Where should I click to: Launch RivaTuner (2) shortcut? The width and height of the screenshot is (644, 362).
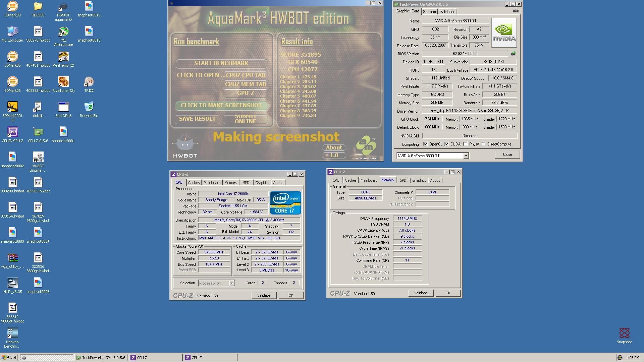(63, 84)
